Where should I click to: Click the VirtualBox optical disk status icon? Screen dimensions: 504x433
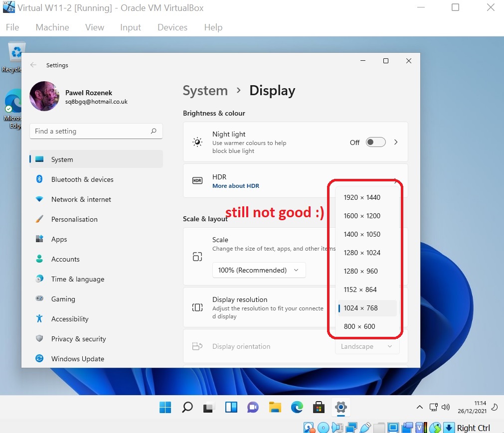323,428
